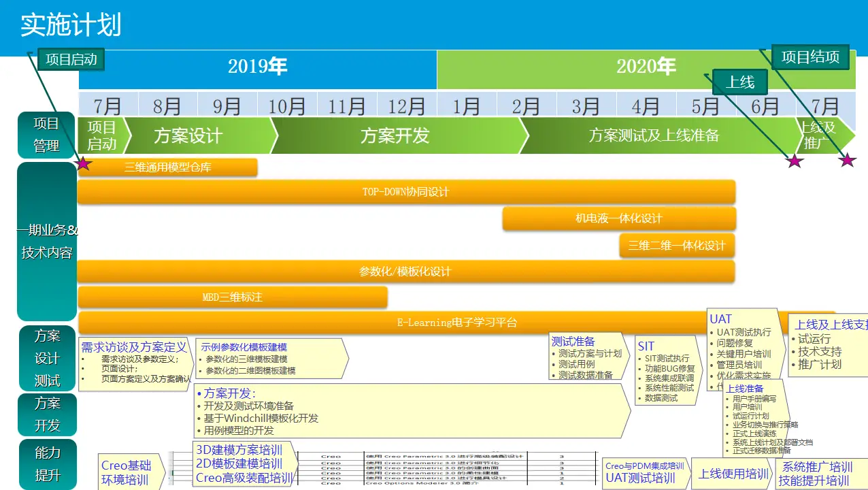Select the 方案测试及上线准备 phase arrow
The height and width of the screenshot is (490, 868).
coord(653,135)
